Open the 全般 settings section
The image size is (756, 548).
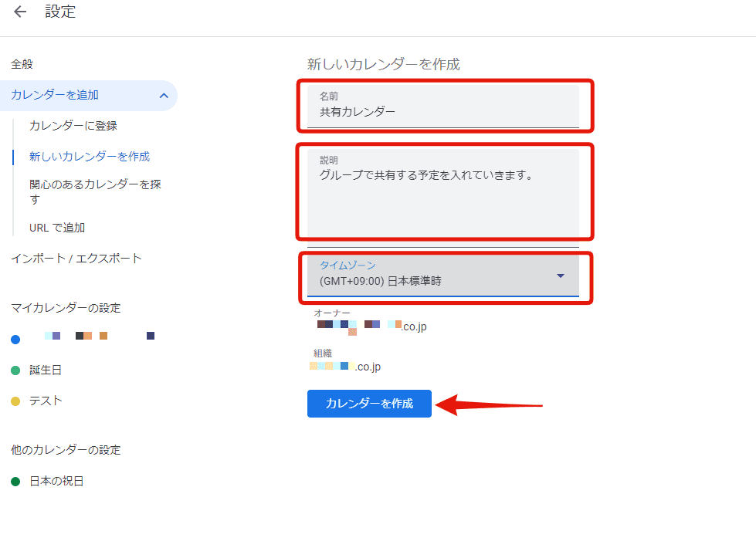pos(22,64)
